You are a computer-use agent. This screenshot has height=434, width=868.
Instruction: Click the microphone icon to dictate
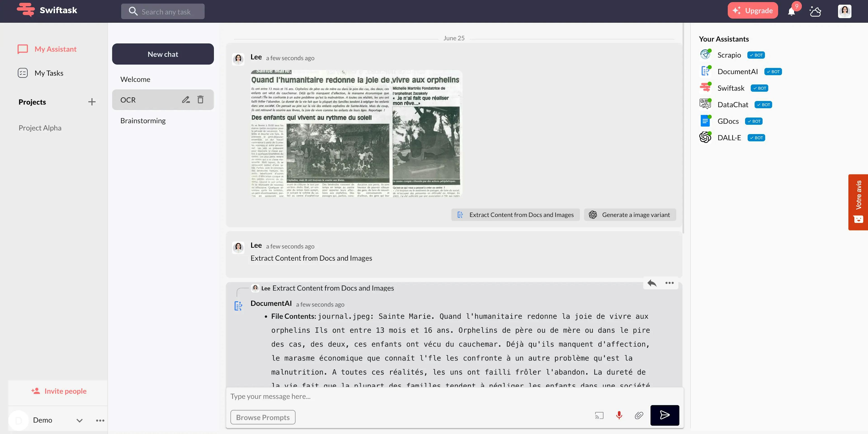click(x=619, y=415)
